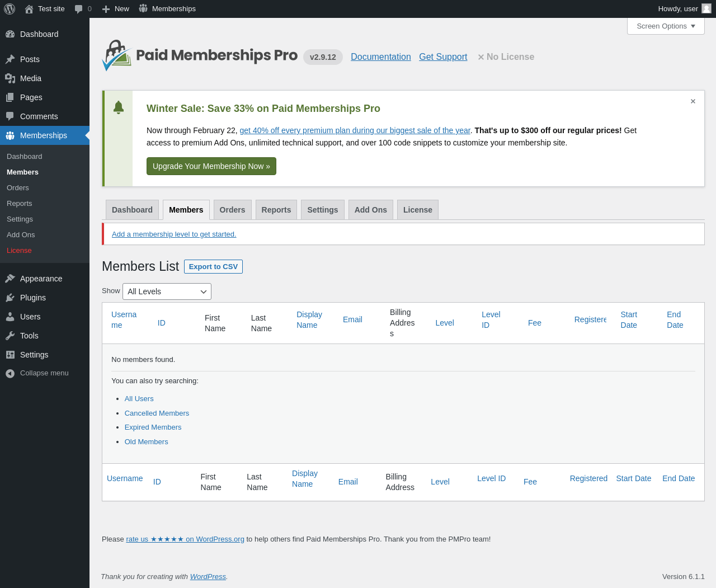Click the Tools wrench icon
The width and height of the screenshot is (716, 588).
point(10,336)
